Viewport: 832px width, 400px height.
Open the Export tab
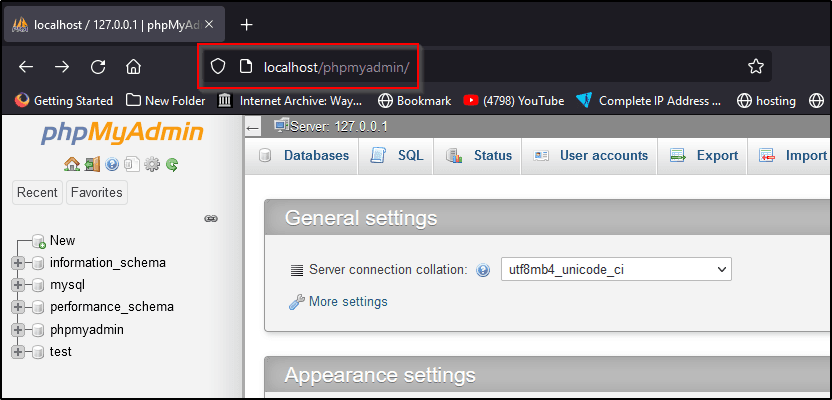tap(703, 156)
